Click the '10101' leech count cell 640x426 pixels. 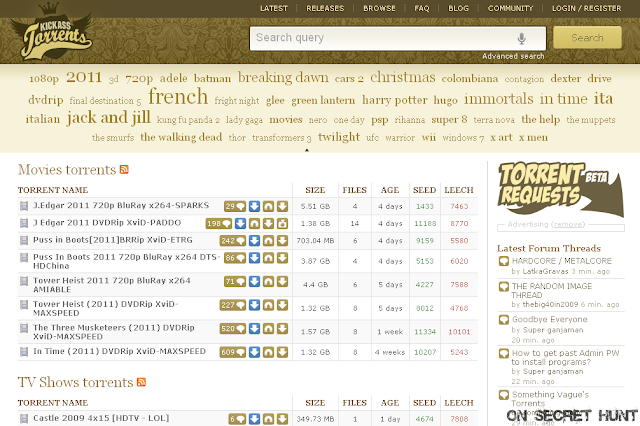click(459, 332)
